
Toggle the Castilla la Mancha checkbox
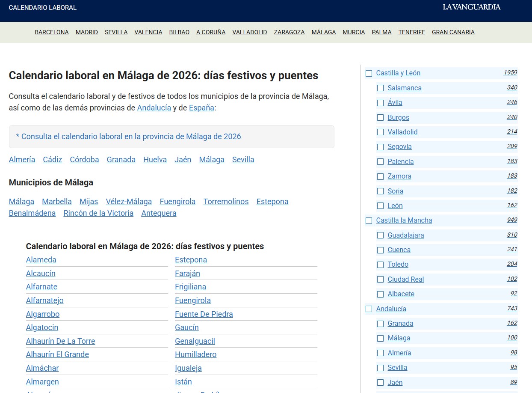pyautogui.click(x=369, y=220)
